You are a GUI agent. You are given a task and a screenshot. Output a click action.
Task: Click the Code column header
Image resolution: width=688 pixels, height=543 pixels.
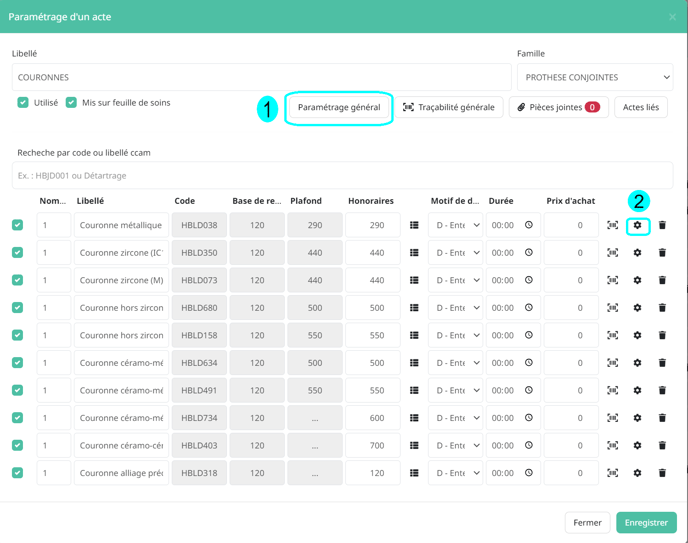pos(184,201)
